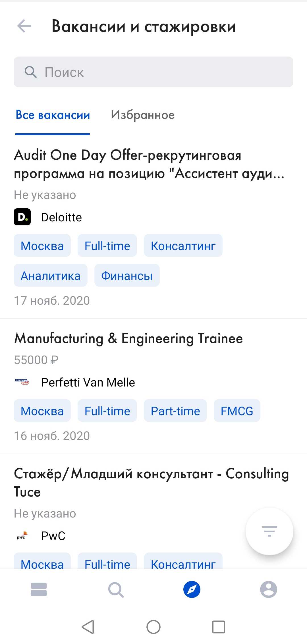
Task: Tap the Консалтинг tag under Deloitte
Action: [x=183, y=246]
